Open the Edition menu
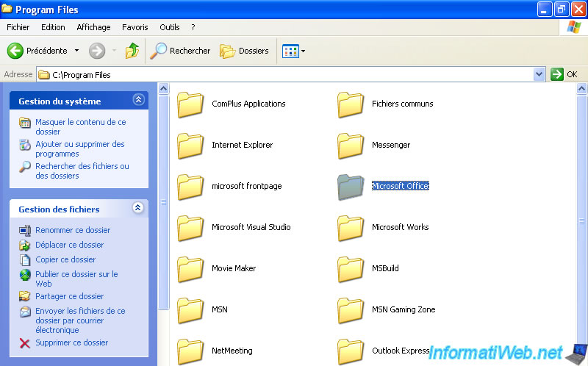Image resolution: width=588 pixels, height=366 pixels. [53, 27]
